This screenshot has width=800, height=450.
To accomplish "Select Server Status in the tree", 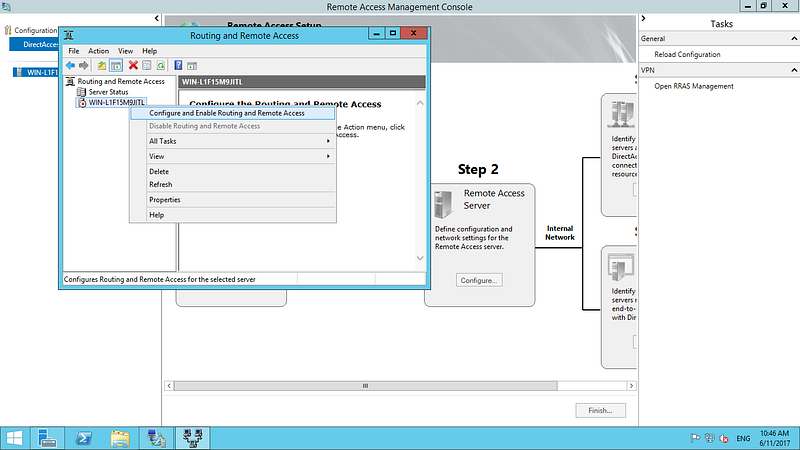I will point(108,92).
